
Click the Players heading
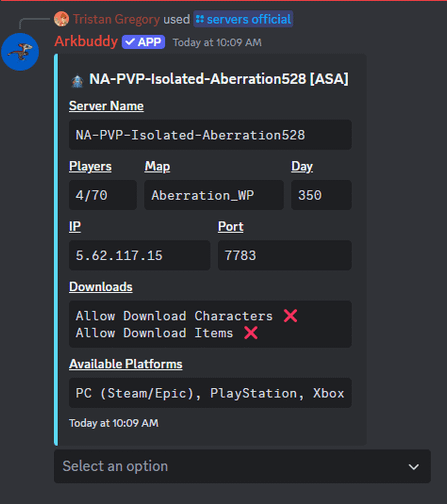[x=90, y=166]
